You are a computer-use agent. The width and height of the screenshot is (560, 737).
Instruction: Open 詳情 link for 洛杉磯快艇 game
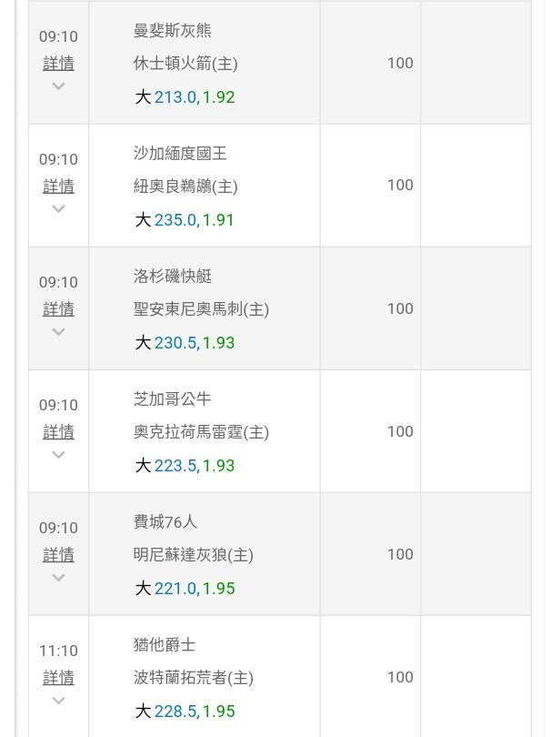click(x=58, y=308)
